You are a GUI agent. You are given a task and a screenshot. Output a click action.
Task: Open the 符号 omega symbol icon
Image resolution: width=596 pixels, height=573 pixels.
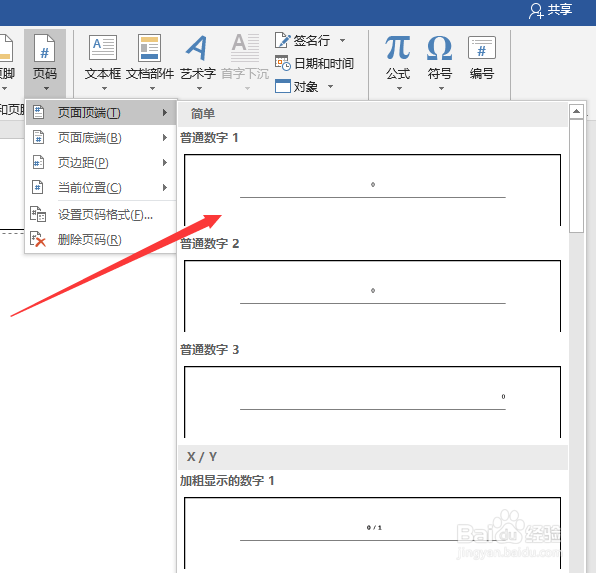pyautogui.click(x=439, y=48)
